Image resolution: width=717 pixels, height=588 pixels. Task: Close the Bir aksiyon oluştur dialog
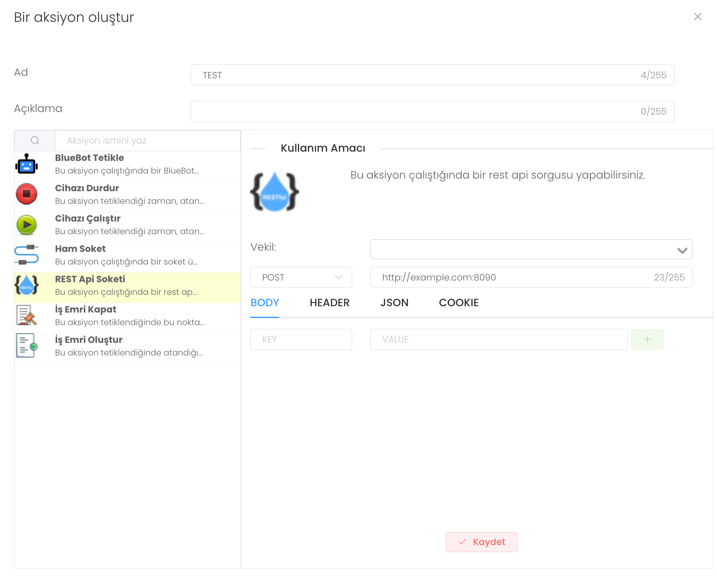698,16
